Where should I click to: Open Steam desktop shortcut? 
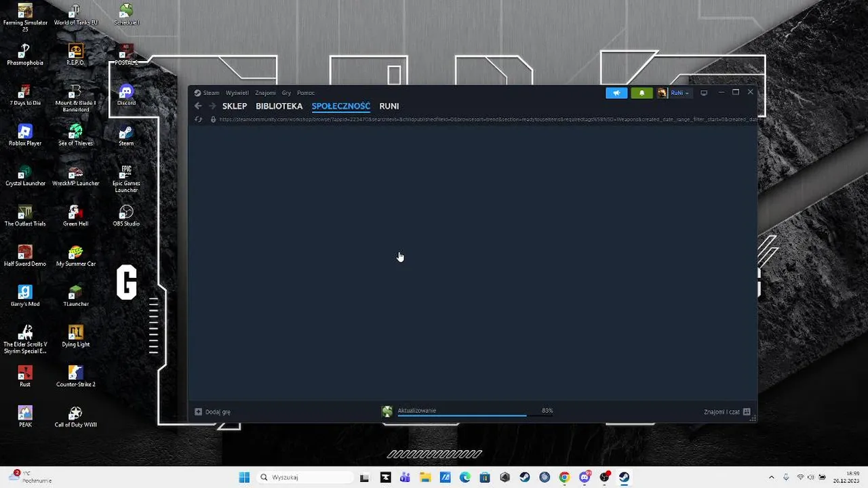click(126, 135)
